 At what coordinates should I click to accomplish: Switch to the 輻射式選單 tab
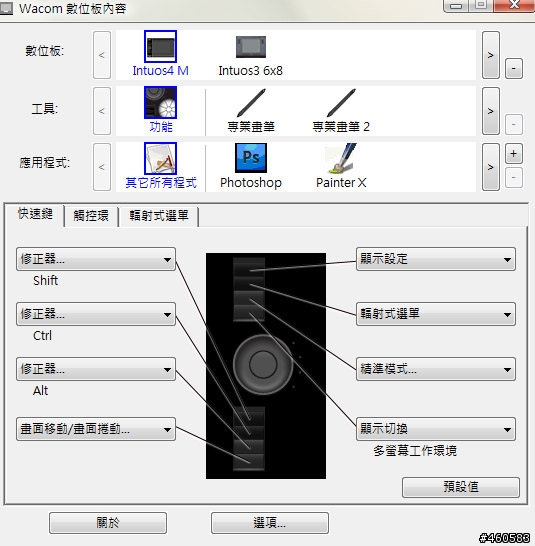[159, 216]
